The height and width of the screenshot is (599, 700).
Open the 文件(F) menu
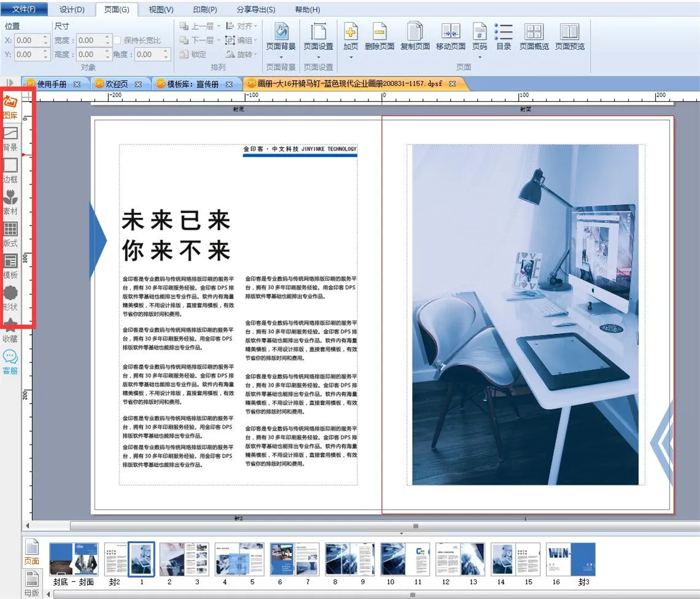24,9
